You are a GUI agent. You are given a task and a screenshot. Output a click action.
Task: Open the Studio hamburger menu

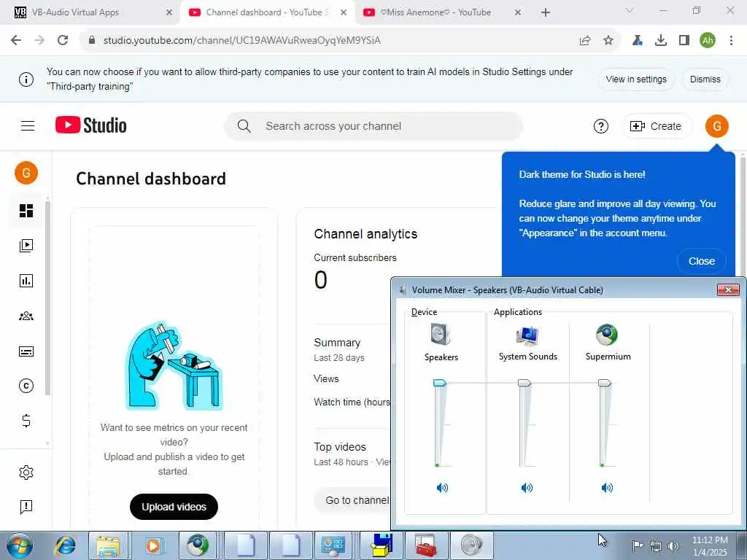coord(28,125)
